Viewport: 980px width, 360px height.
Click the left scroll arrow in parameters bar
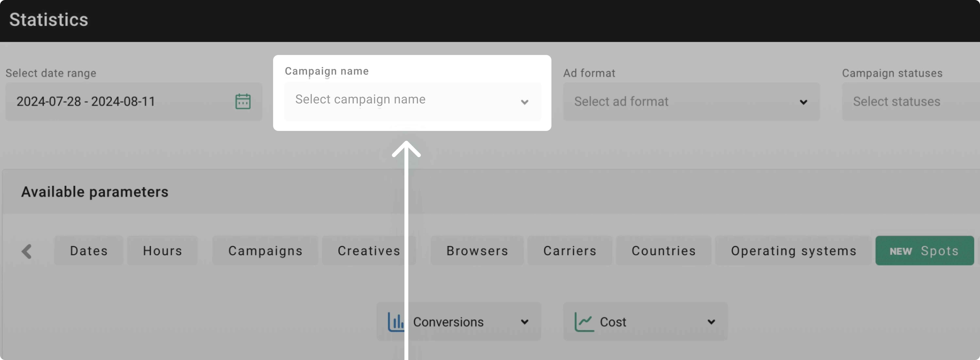(x=26, y=251)
